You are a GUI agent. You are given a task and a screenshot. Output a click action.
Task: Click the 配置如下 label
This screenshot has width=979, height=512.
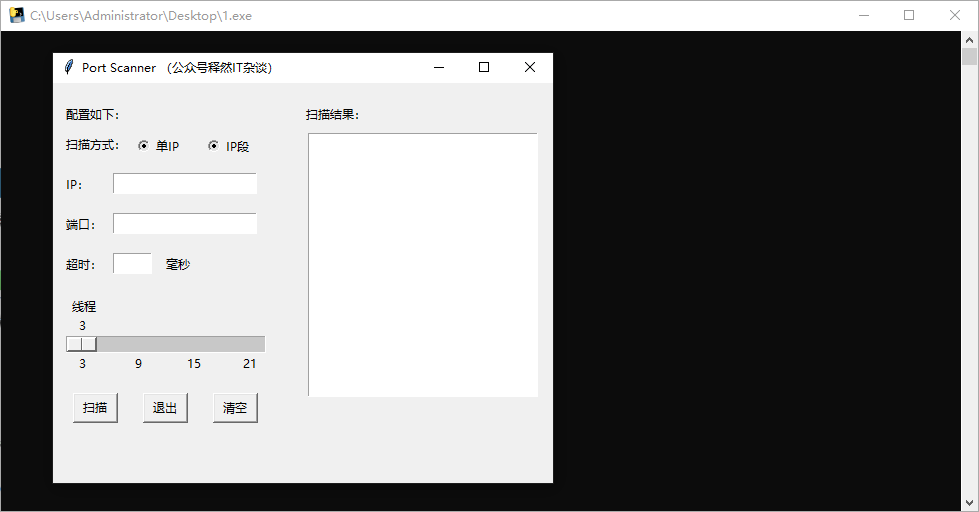pos(92,115)
